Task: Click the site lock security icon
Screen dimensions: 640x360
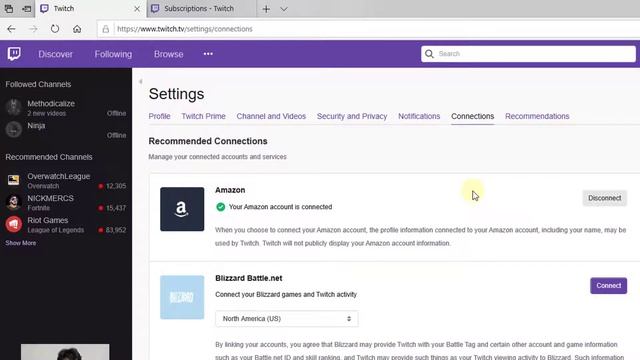Action: pyautogui.click(x=106, y=29)
